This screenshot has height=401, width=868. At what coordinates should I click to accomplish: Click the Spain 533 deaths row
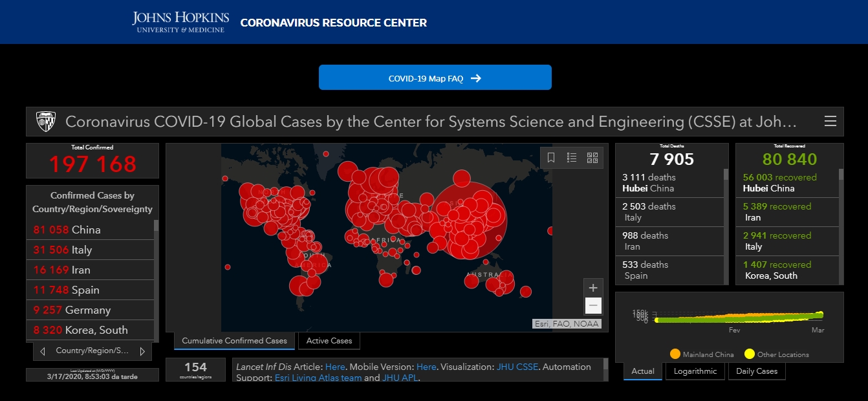pyautogui.click(x=669, y=270)
